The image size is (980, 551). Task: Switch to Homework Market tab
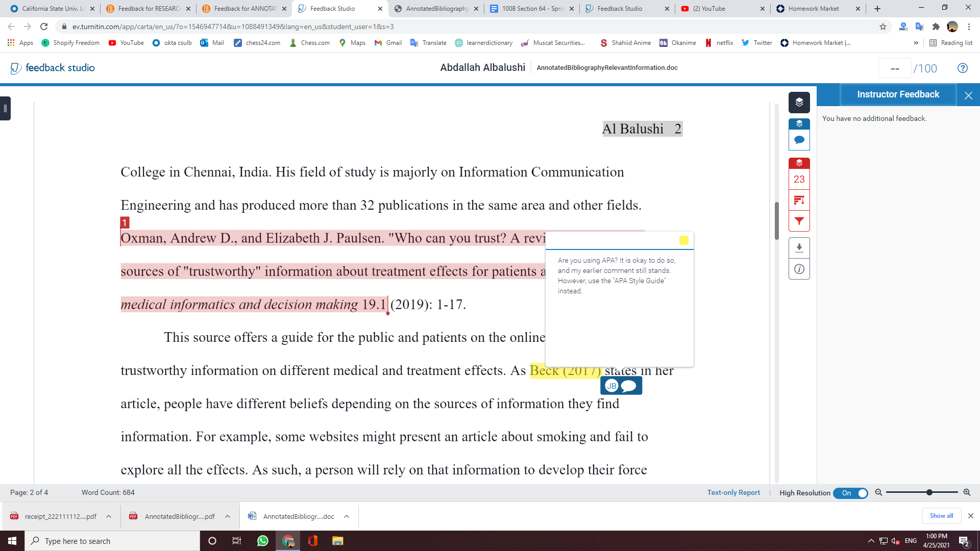coord(819,9)
